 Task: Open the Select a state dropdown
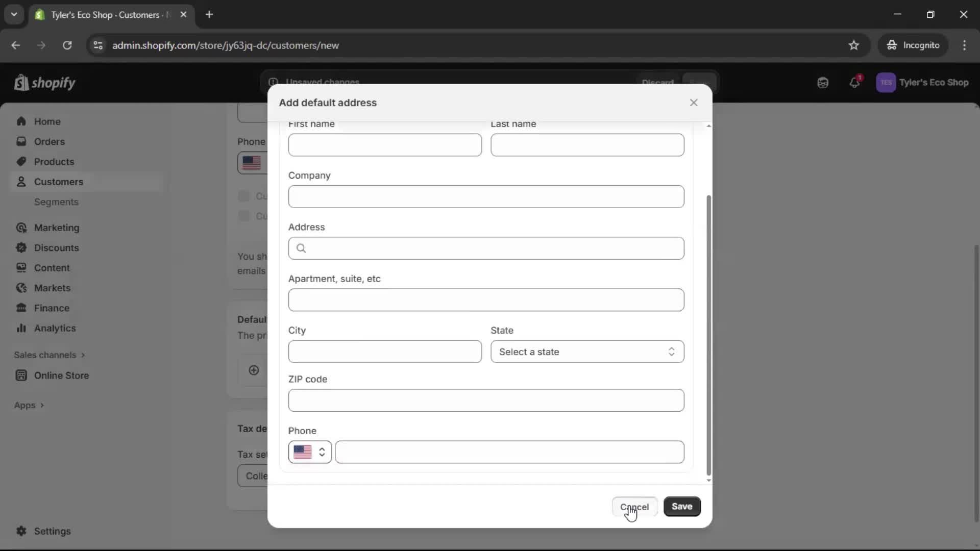point(587,352)
